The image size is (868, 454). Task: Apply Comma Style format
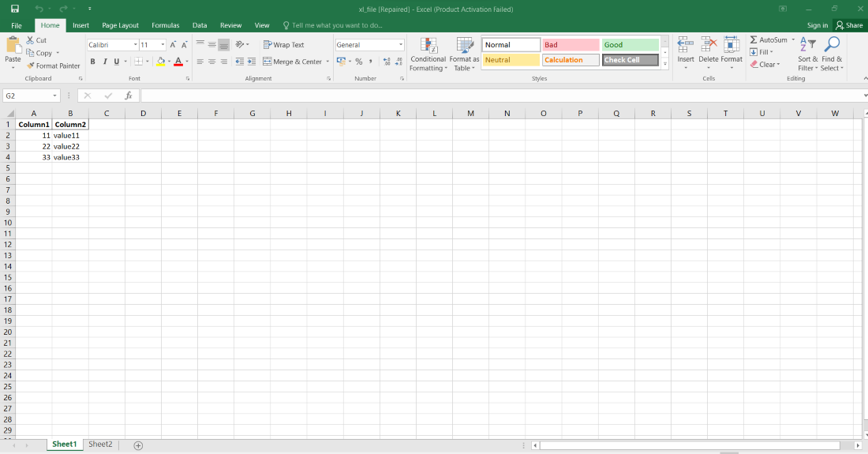click(370, 62)
